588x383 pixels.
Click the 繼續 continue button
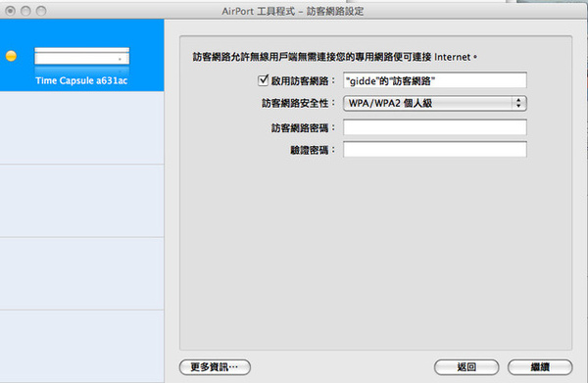tap(540, 367)
